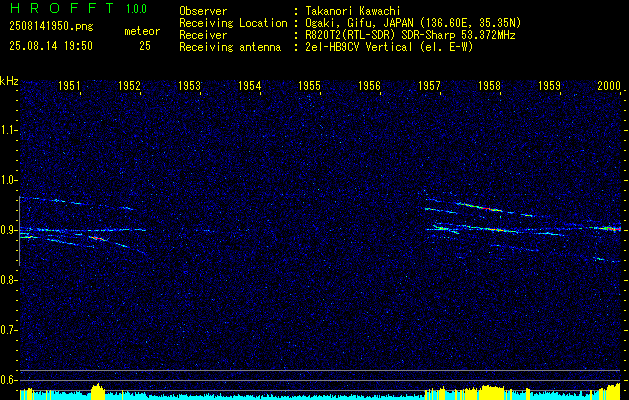The height and width of the screenshot is (400, 629).
Task: Click time marker 1953
Action: 189,85
